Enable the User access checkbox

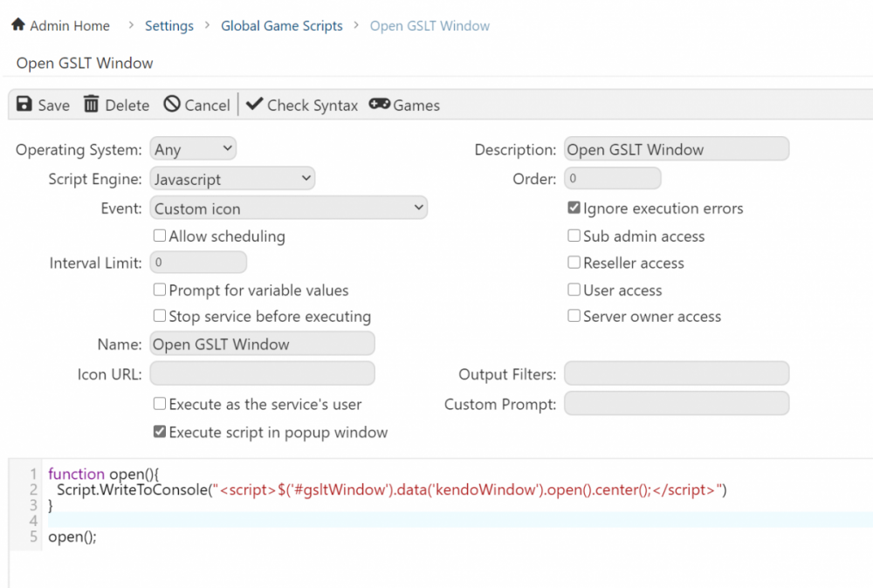[574, 290]
